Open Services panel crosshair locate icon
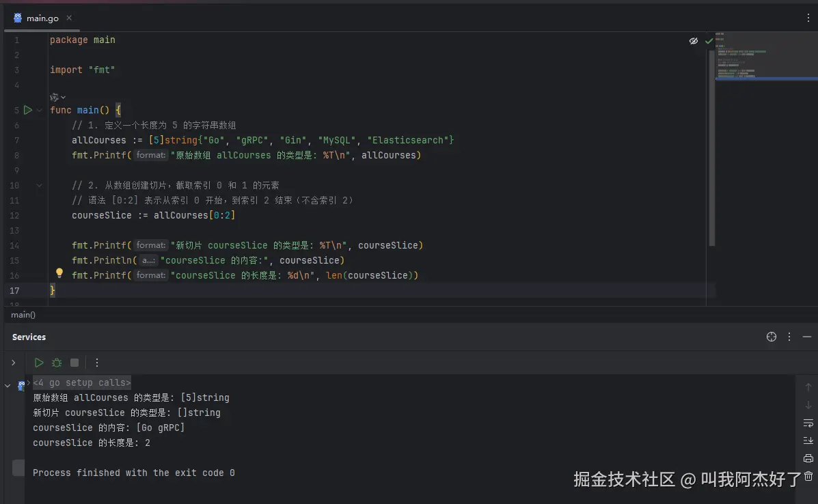Screen dimensions: 818x504 click(x=771, y=337)
